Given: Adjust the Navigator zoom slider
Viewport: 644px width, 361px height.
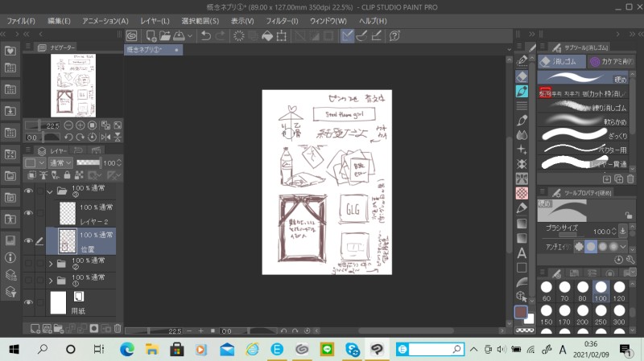Looking at the screenshot, I should pos(43,125).
